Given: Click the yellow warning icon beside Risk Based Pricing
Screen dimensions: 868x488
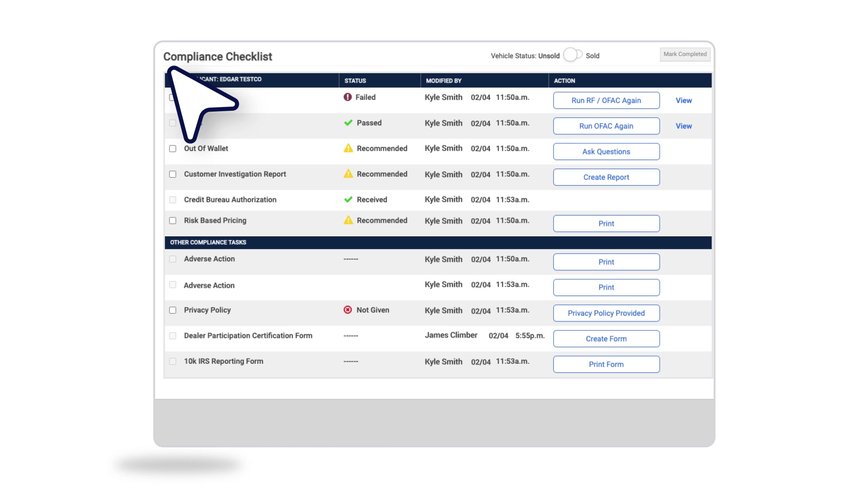Looking at the screenshot, I should (348, 221).
